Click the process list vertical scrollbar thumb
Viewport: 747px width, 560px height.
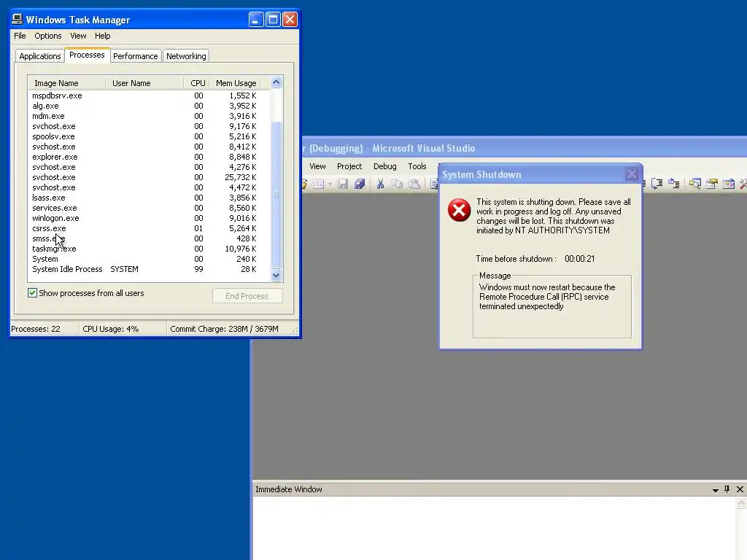(x=276, y=195)
